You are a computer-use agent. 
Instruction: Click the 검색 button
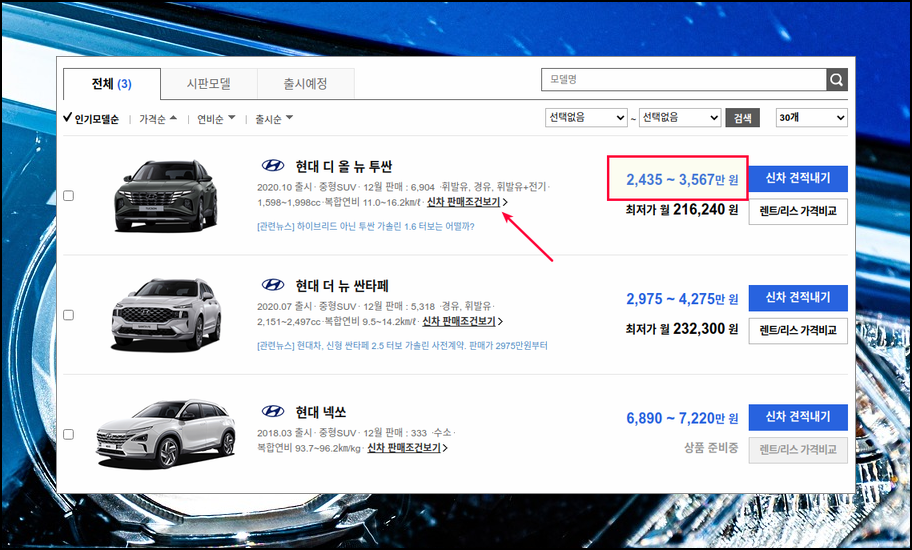click(x=742, y=118)
